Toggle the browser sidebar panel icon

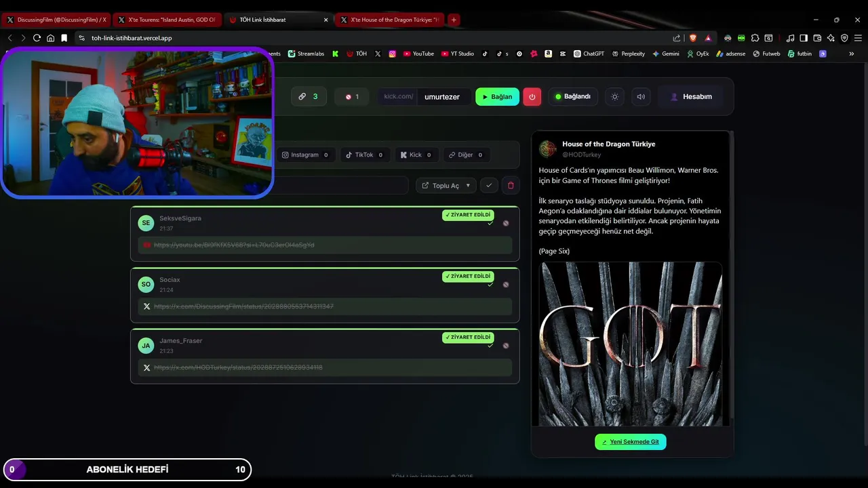coord(803,38)
